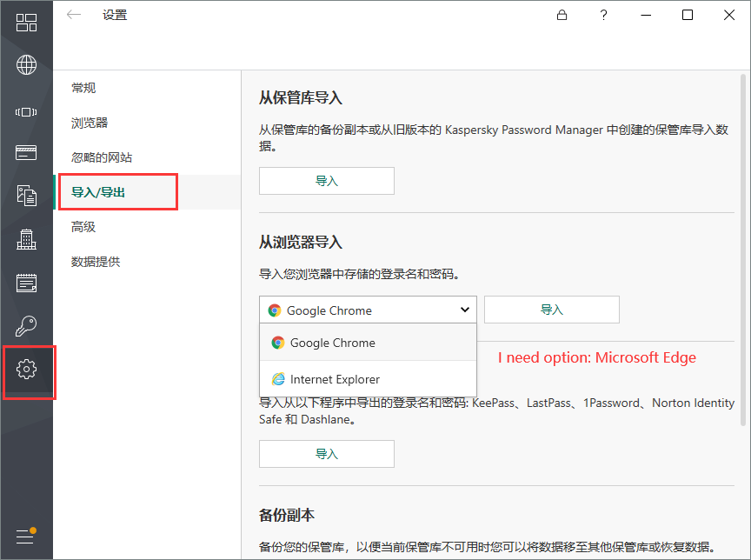Click the 备份副本 heading text
This screenshot has height=560, width=751.
coord(287,515)
